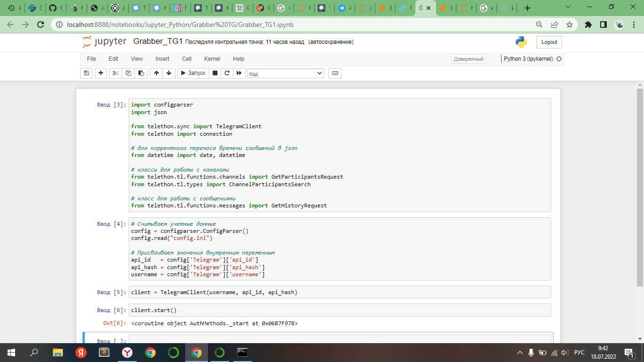Click the Доверенный trusted notebook indicator
The width and height of the screenshot is (644, 362).
pos(469,59)
